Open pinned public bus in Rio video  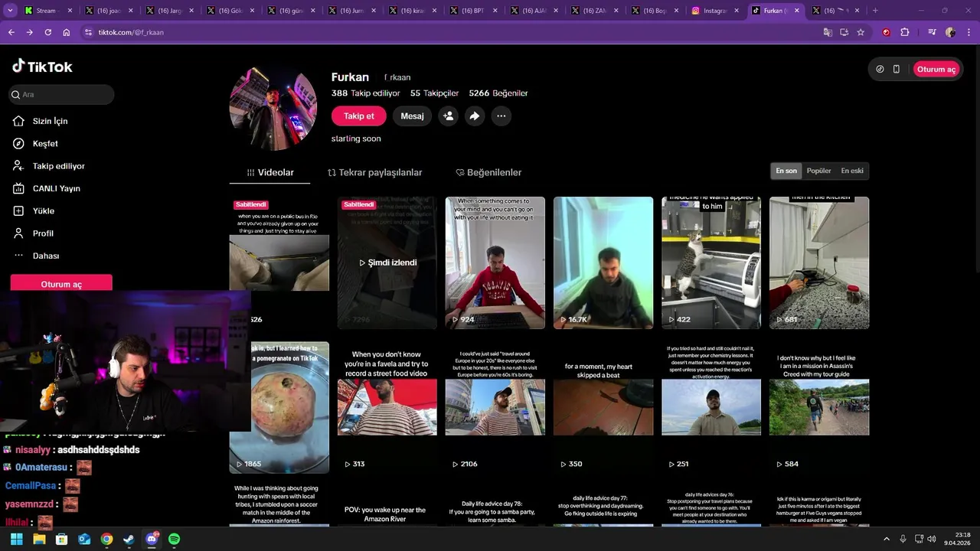pyautogui.click(x=279, y=262)
